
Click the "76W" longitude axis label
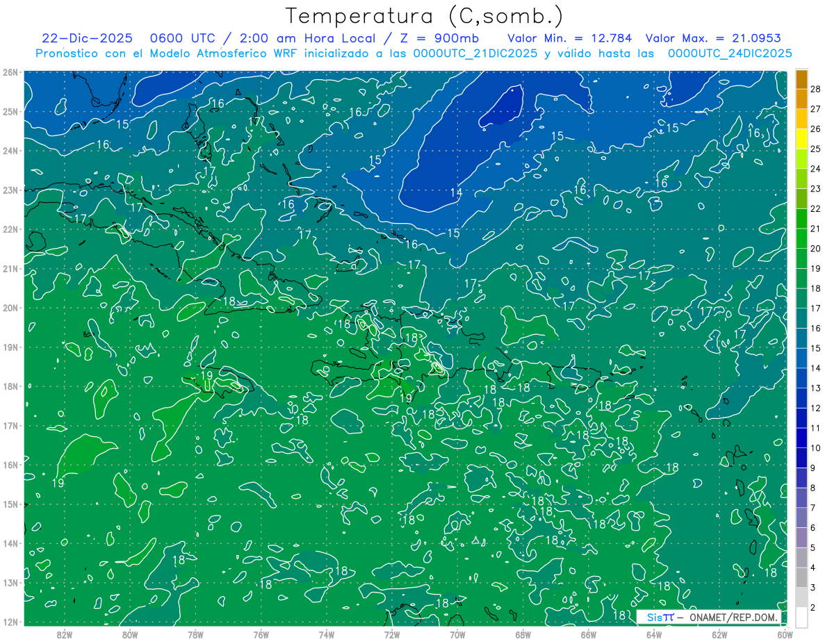pyautogui.click(x=261, y=634)
